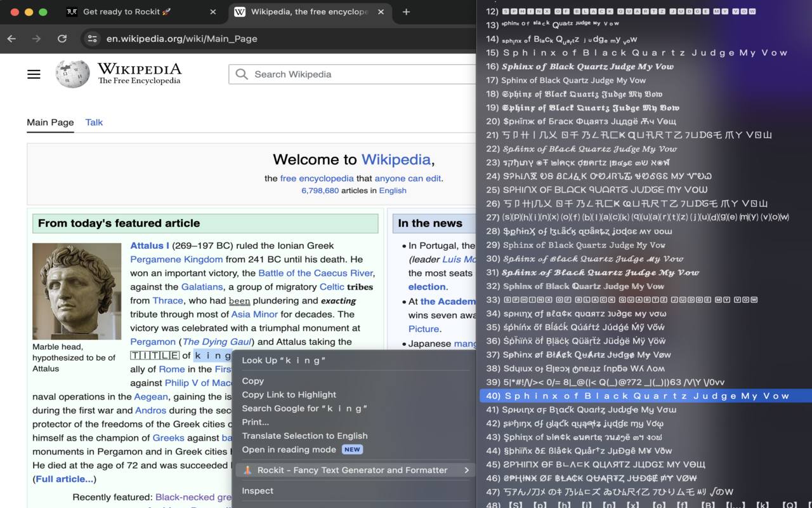Screen dimensions: 812x508
Task: Switch to the 'Get ready to Rockit' tab
Action: click(140, 12)
